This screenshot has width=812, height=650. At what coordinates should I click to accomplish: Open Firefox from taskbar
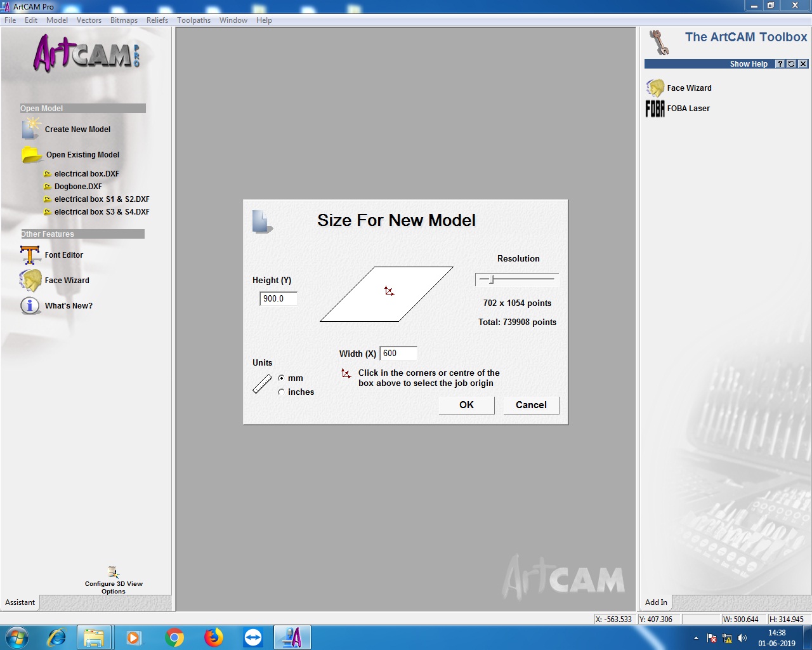pyautogui.click(x=214, y=637)
